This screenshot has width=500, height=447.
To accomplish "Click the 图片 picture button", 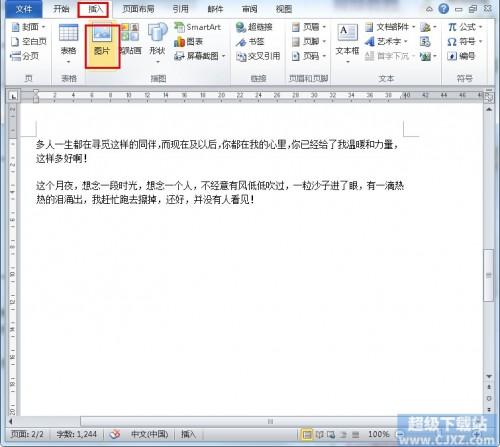I will 102,46.
